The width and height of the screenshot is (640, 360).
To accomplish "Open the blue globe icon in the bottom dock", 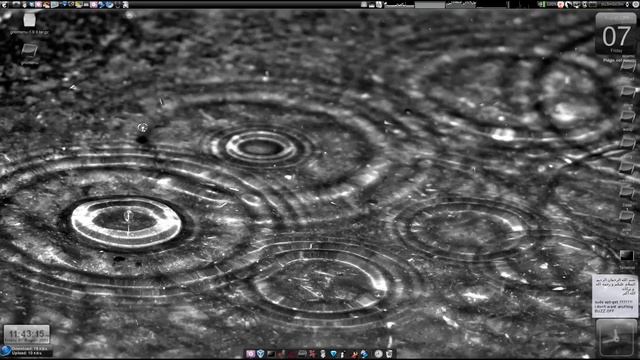I will [364, 354].
